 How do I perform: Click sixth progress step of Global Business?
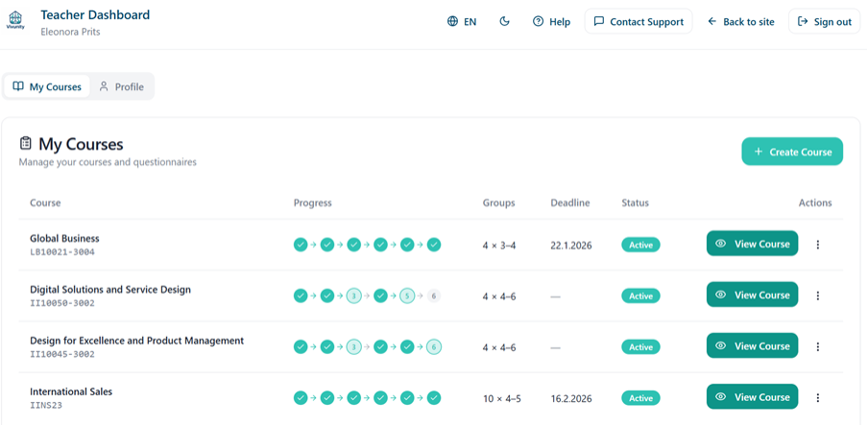(434, 245)
